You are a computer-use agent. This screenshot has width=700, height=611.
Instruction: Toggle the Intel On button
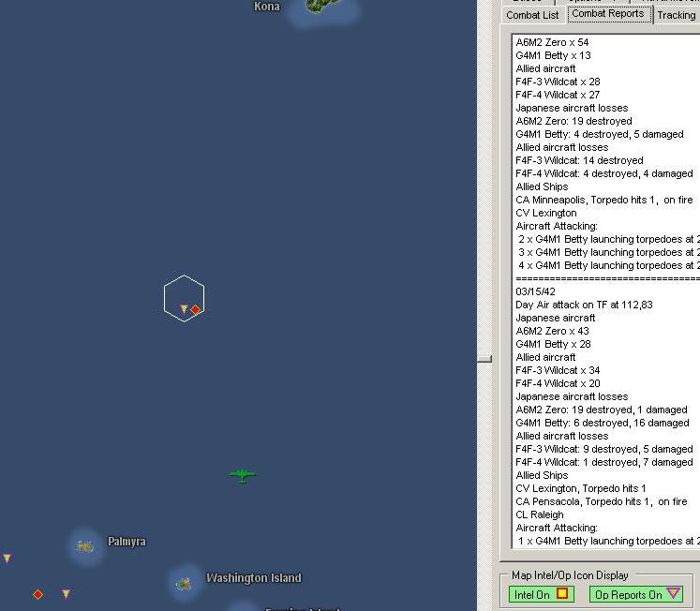click(541, 594)
